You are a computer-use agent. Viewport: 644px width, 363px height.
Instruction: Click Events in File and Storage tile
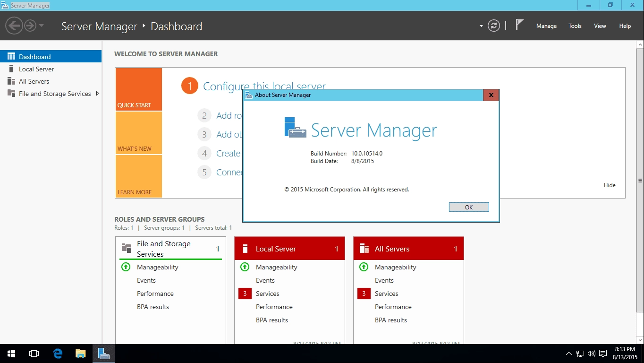click(x=146, y=280)
